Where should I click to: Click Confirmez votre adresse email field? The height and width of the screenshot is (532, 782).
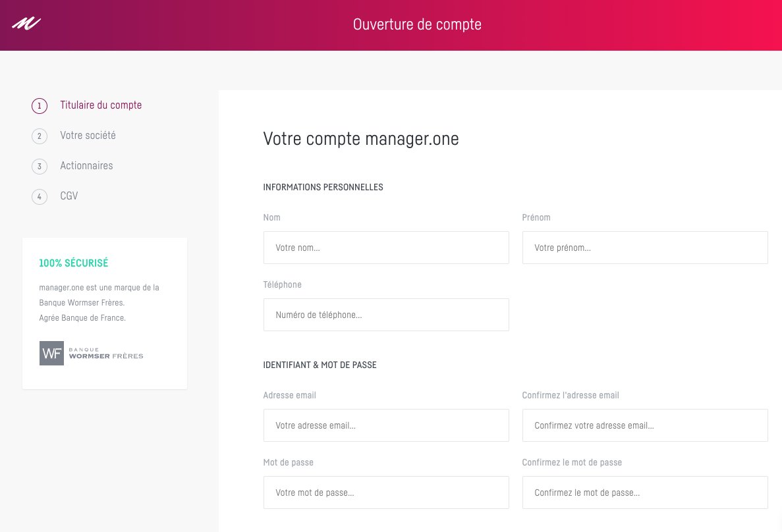pyautogui.click(x=645, y=425)
